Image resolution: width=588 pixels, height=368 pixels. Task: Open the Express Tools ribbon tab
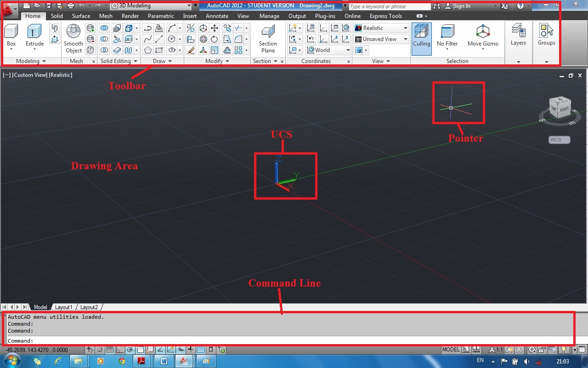pos(386,16)
